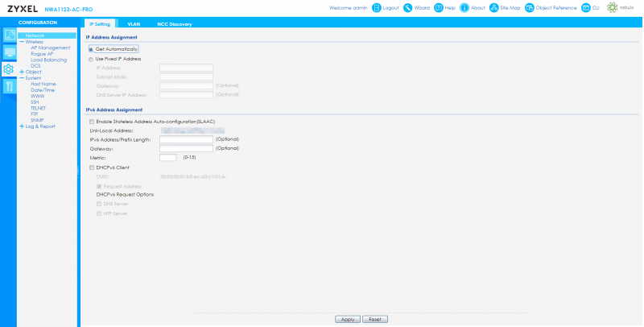Open Load Balancing in the tree
The height and width of the screenshot is (327, 644).
click(x=48, y=60)
